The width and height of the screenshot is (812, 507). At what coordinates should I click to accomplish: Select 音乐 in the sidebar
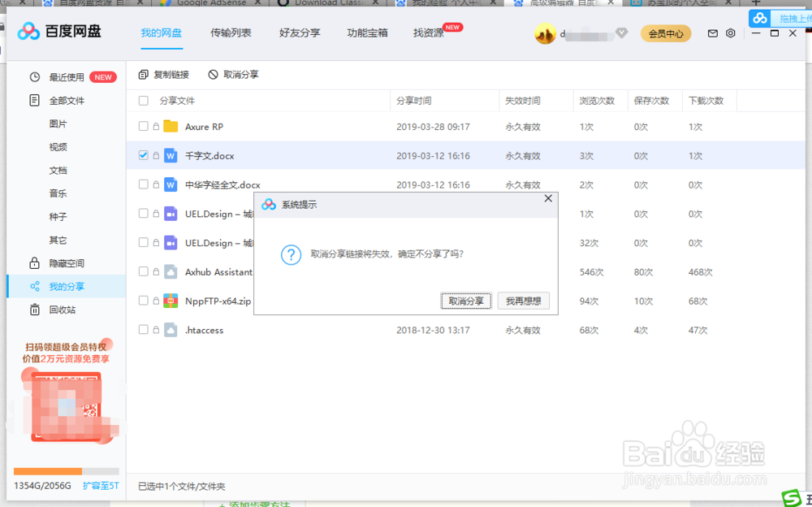[58, 193]
